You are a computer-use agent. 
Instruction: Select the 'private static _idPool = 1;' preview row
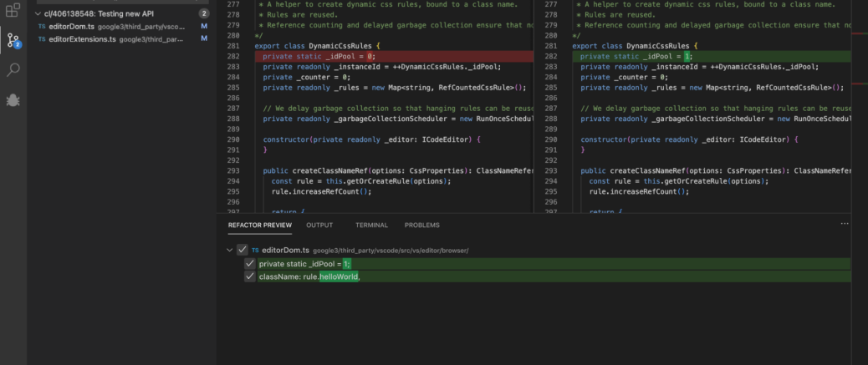click(554, 264)
